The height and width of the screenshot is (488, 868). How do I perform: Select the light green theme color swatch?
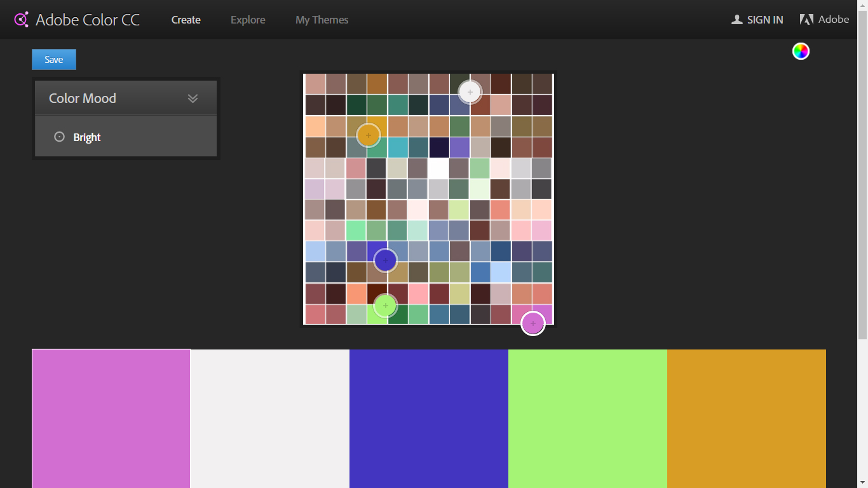[x=588, y=419]
